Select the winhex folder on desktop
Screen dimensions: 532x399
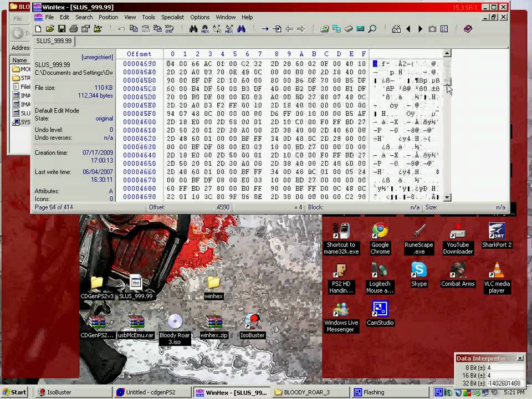[x=213, y=288]
